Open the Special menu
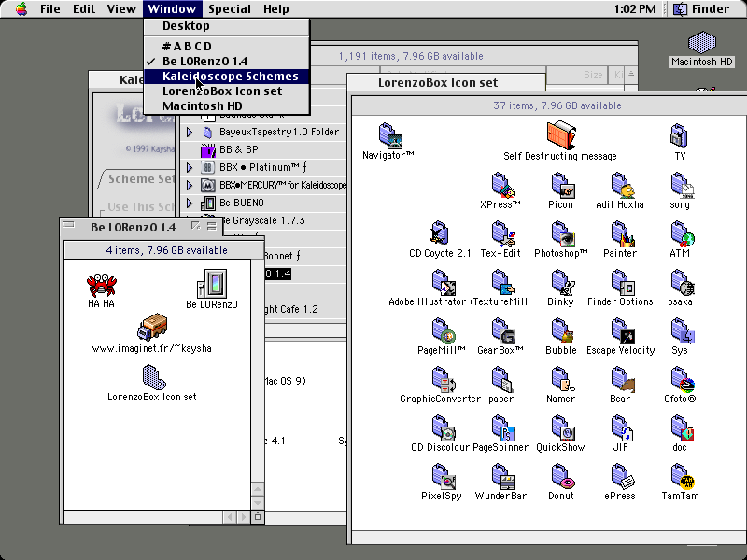The height and width of the screenshot is (560, 747). point(230,9)
